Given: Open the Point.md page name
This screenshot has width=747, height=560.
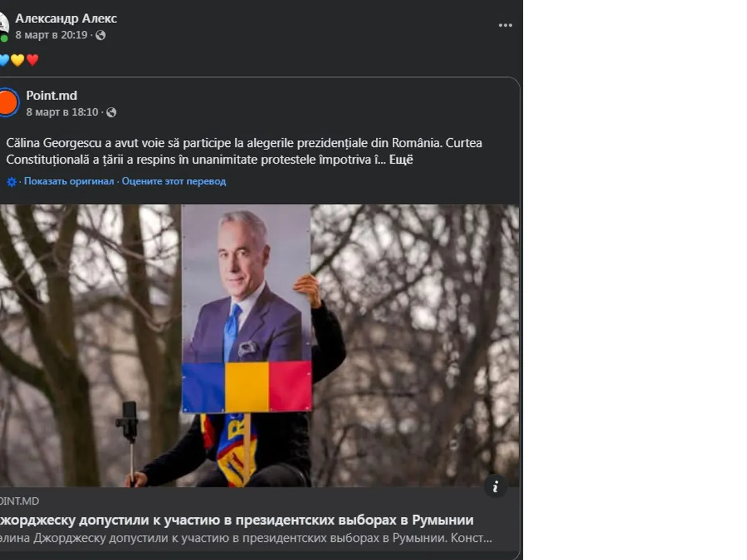Looking at the screenshot, I should pyautogui.click(x=52, y=96).
